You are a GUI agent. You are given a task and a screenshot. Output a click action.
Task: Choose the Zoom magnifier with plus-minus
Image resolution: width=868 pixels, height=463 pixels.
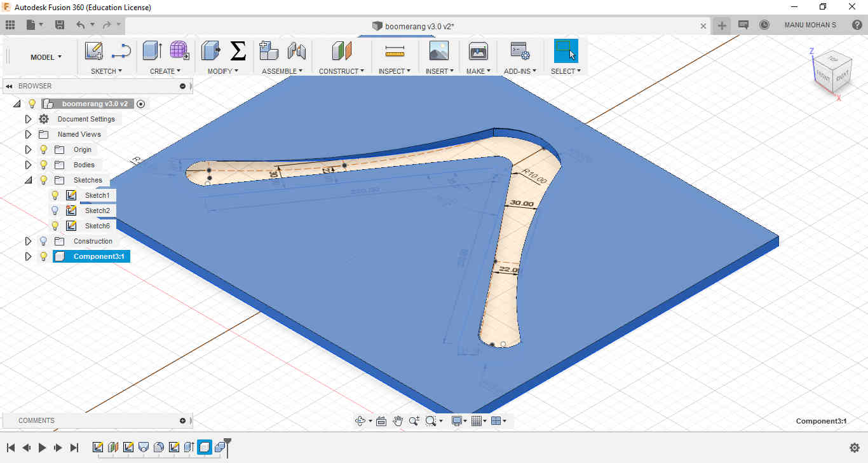(x=414, y=420)
